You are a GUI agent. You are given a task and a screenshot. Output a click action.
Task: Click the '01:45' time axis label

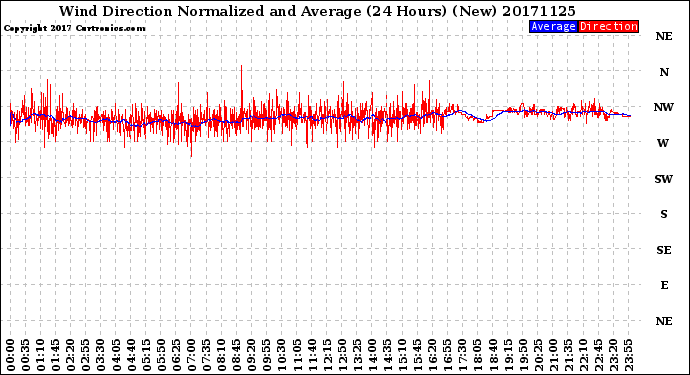click(x=56, y=355)
